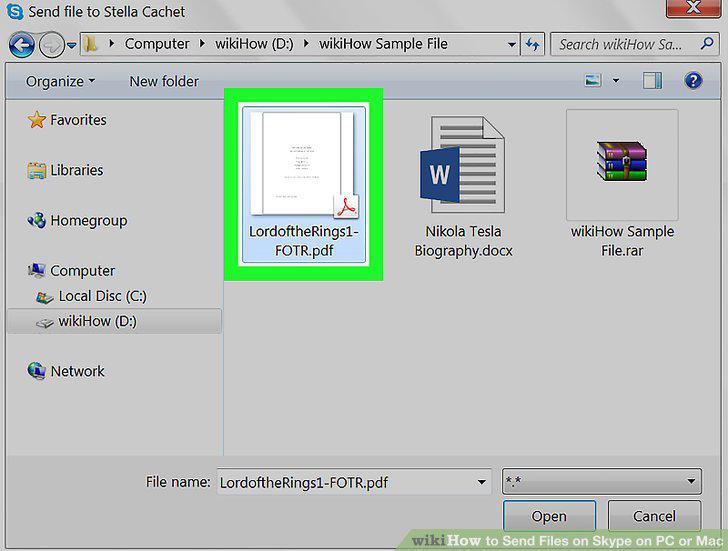Open the Help question mark icon
This screenshot has width=728, height=551.
693,81
